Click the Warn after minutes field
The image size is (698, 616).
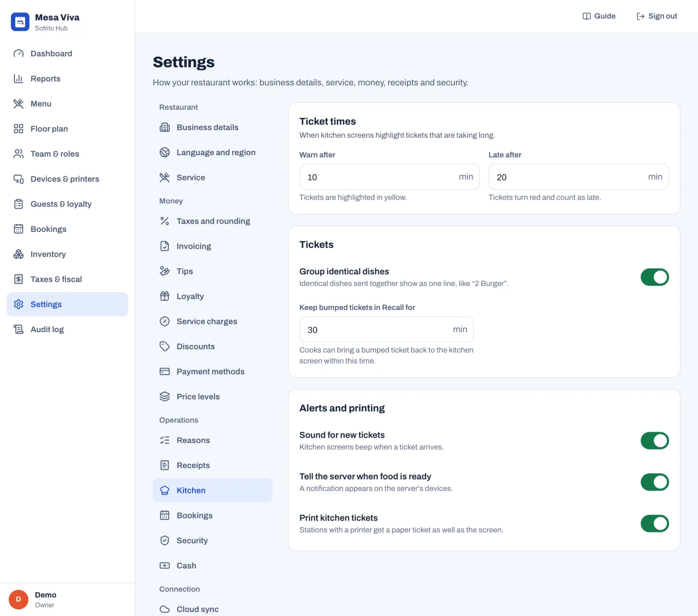point(389,177)
